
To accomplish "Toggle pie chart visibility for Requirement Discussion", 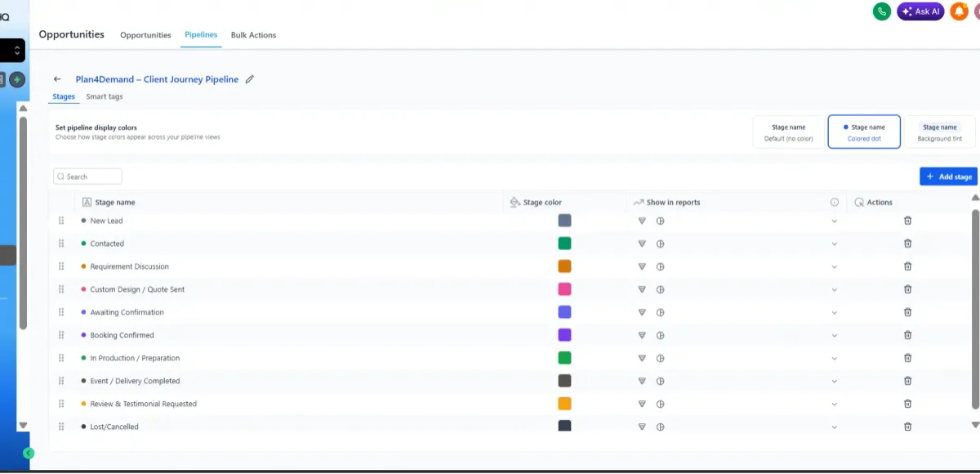I will pos(661,266).
